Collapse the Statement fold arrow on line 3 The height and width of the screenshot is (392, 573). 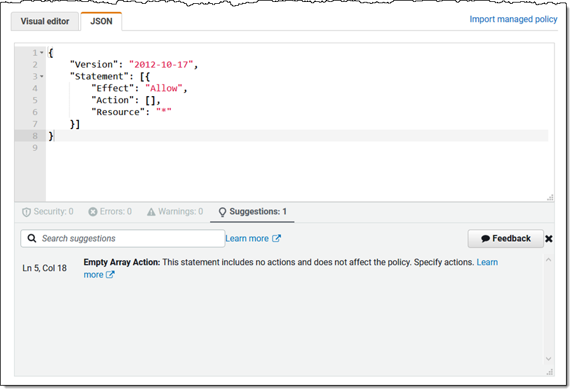42,77
